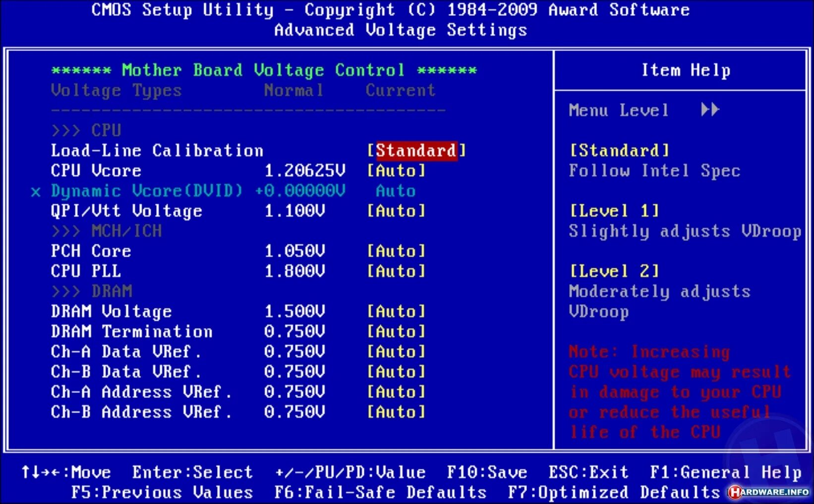Click the Follow Intel Spec help text
The width and height of the screenshot is (814, 504).
click(654, 171)
